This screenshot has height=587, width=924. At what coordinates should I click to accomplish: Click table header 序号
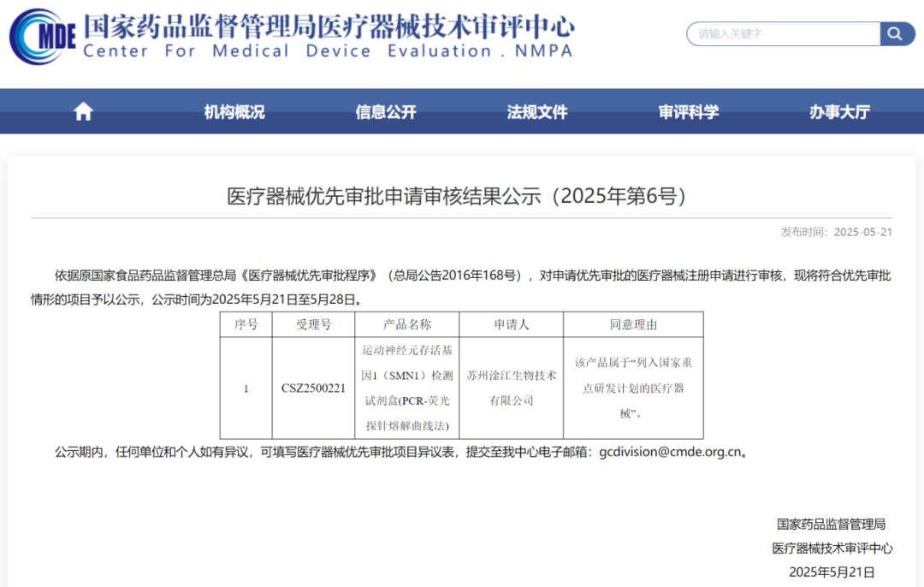pyautogui.click(x=246, y=325)
